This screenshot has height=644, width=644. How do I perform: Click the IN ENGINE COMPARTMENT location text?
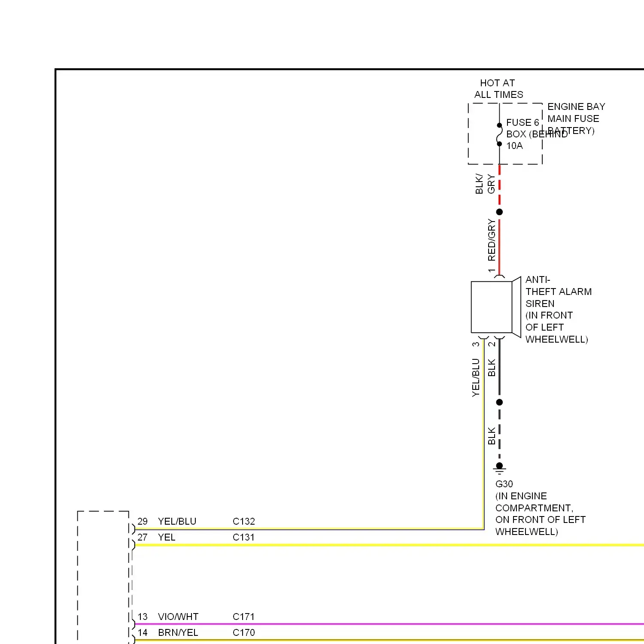pos(540,514)
